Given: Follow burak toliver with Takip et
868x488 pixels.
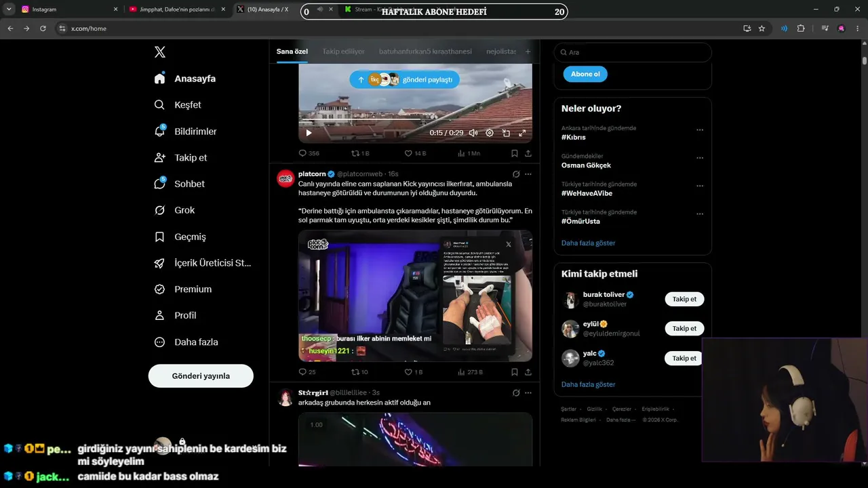Looking at the screenshot, I should [684, 299].
